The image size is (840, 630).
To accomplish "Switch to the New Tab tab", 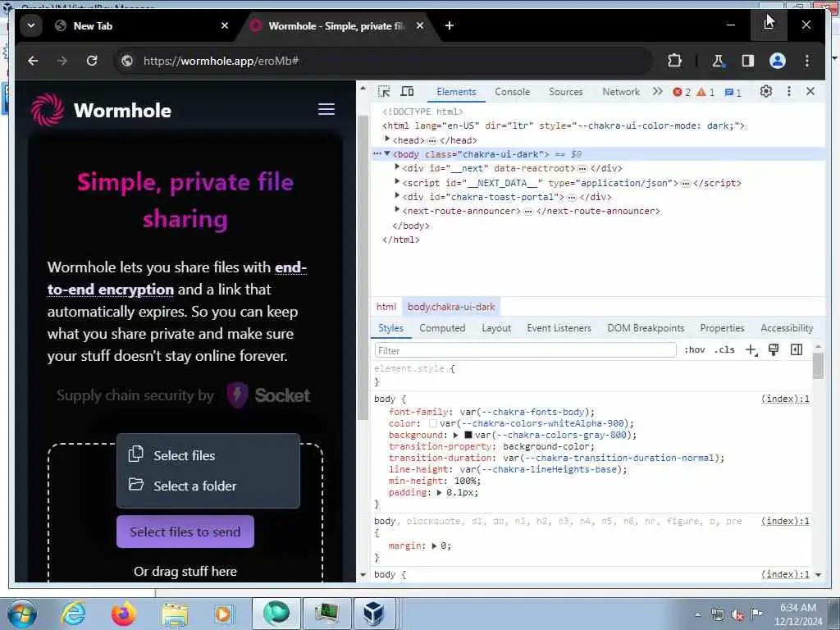I will pos(142,25).
